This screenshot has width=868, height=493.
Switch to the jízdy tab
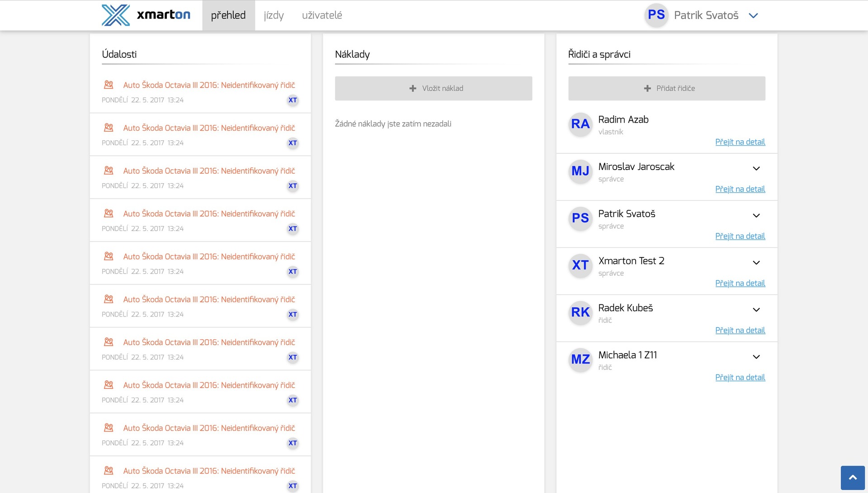[x=274, y=15]
